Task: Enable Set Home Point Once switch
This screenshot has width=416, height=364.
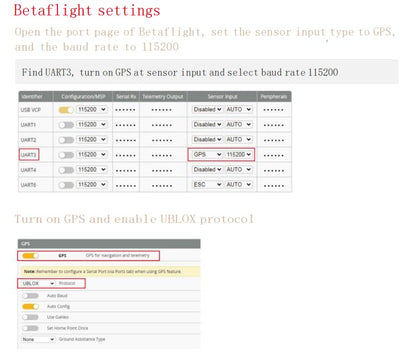Action: pos(30,328)
